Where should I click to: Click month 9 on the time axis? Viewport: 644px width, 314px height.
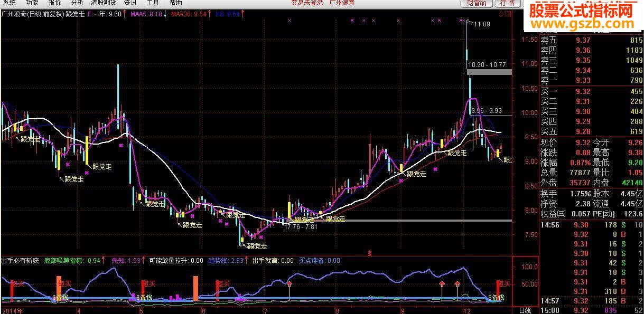tap(404, 310)
